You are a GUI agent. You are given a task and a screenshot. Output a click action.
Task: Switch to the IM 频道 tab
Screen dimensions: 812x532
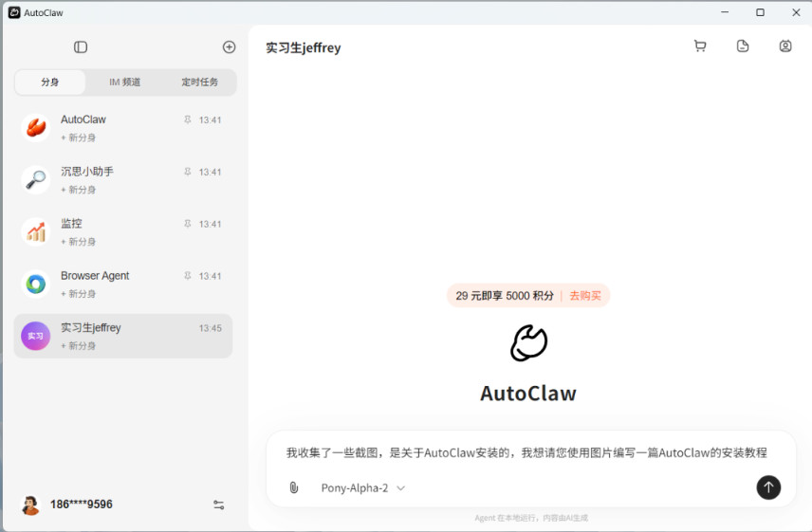(x=125, y=83)
